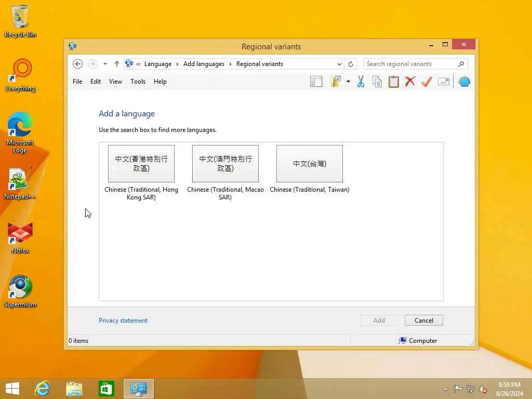
Task: Click the address bar language icon
Action: pos(129,63)
